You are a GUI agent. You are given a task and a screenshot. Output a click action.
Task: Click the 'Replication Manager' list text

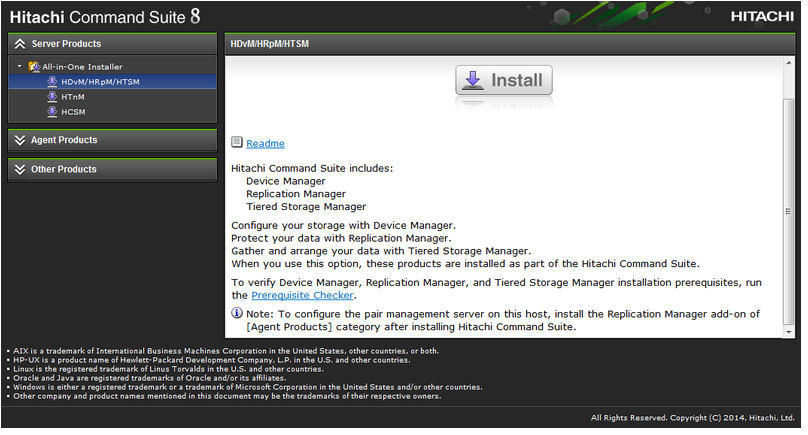[x=296, y=194]
